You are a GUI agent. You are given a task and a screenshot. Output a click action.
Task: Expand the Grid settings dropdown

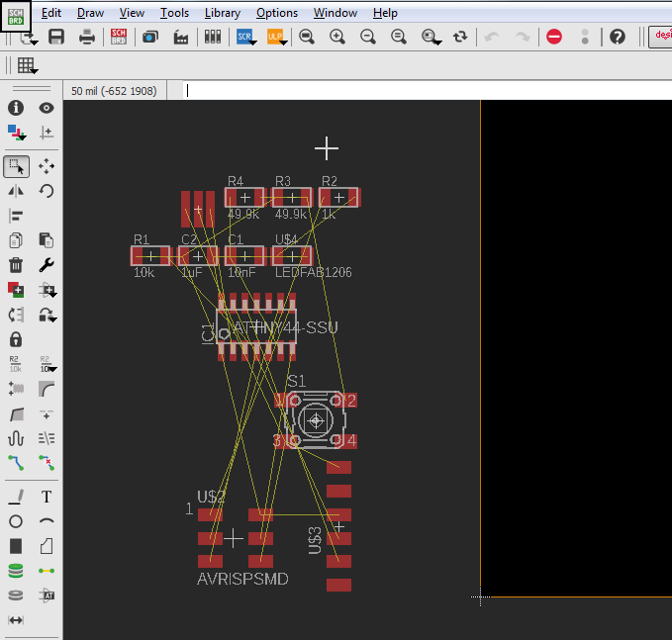coord(27,66)
